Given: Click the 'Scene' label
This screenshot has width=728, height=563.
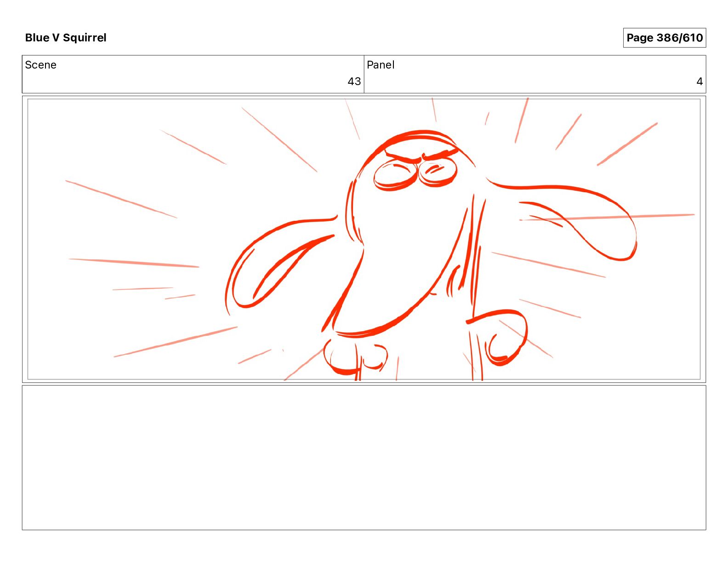Looking at the screenshot, I should (x=40, y=65).
